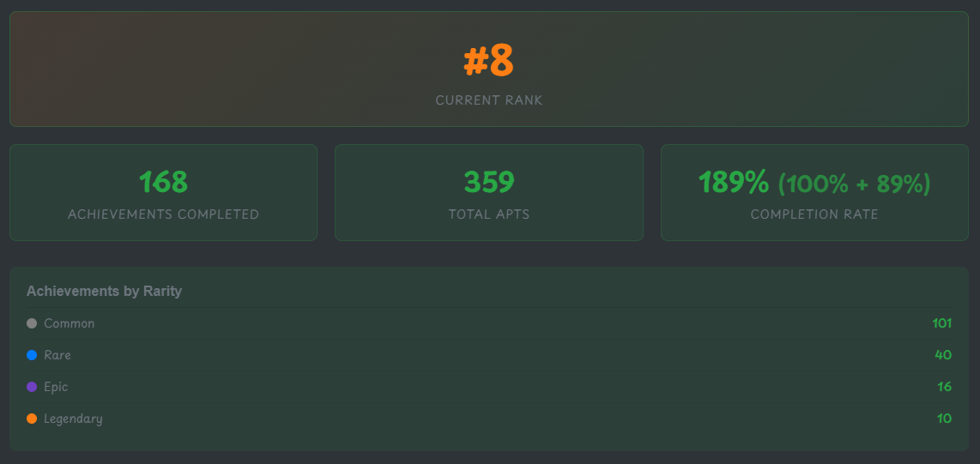This screenshot has width=980, height=464.
Task: Click the (100% + 89%) breakdown text
Action: coord(854,184)
